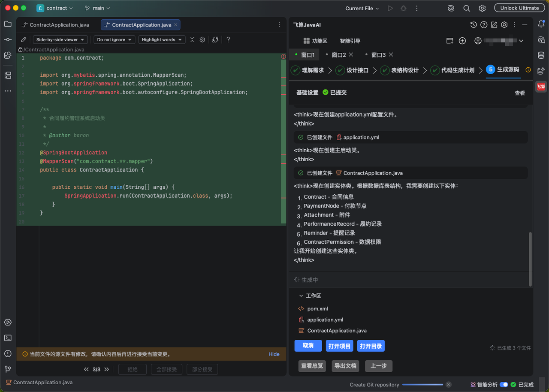Add new window with the plus circle icon

click(462, 41)
